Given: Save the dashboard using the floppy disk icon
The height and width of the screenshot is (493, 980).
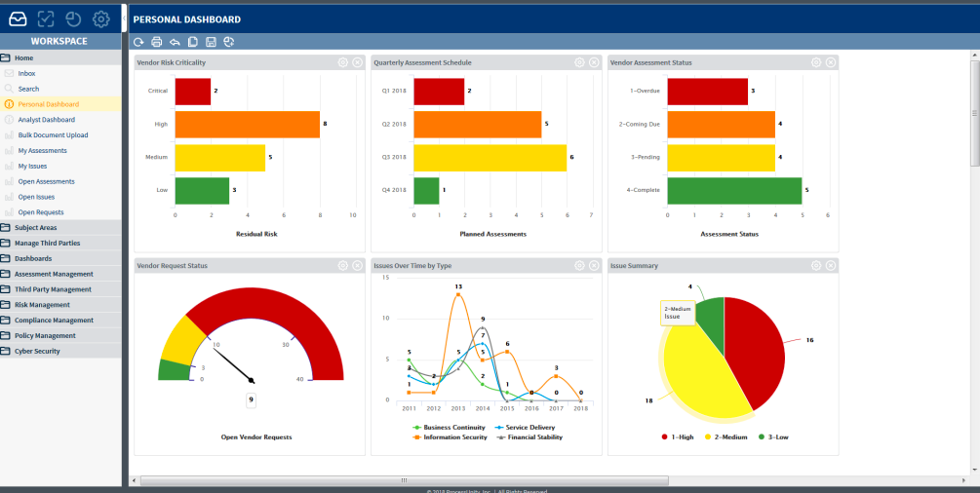Looking at the screenshot, I should (211, 42).
